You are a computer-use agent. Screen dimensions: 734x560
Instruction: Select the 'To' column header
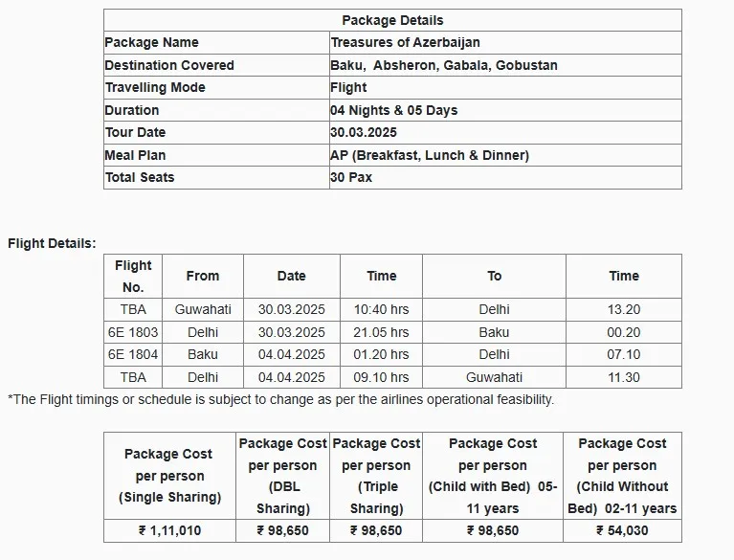point(494,276)
